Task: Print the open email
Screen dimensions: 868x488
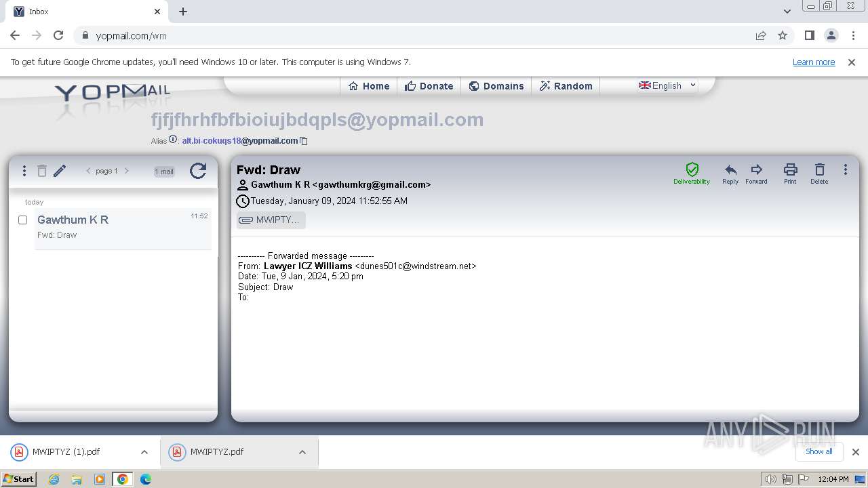Action: point(790,174)
